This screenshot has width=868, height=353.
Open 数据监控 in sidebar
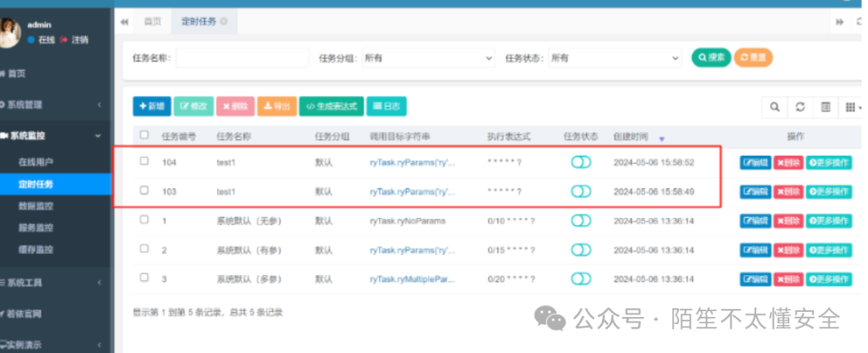coord(35,206)
